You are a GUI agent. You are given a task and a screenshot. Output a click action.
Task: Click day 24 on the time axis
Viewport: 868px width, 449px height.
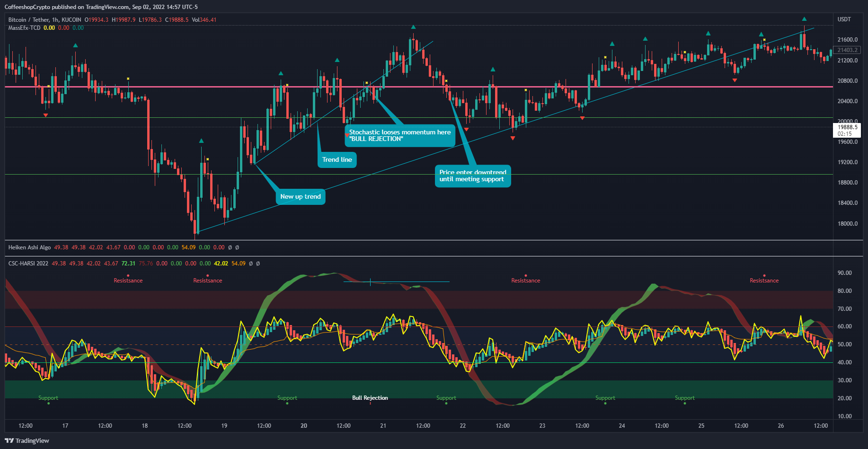tap(622, 426)
